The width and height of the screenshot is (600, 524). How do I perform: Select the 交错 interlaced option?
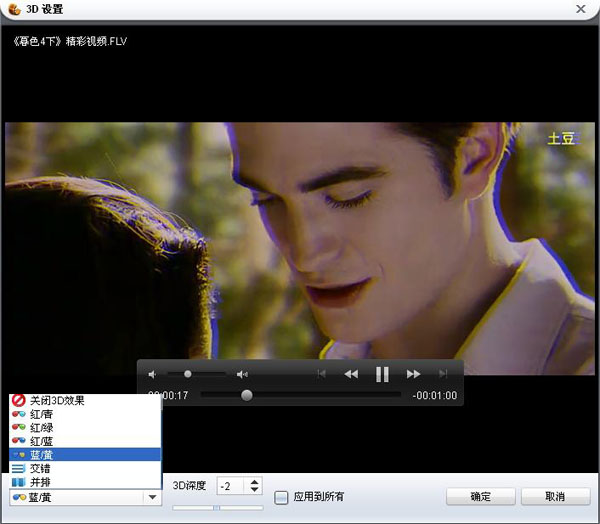pos(40,468)
